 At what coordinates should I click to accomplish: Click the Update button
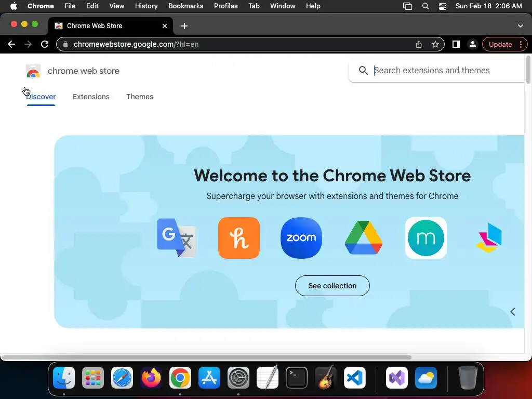tap(500, 44)
